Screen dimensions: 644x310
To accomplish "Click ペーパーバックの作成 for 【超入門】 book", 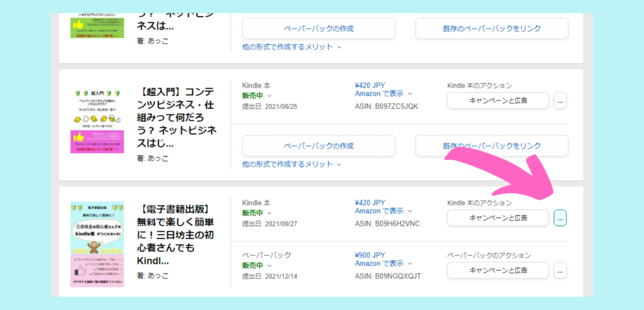I will click(x=319, y=146).
